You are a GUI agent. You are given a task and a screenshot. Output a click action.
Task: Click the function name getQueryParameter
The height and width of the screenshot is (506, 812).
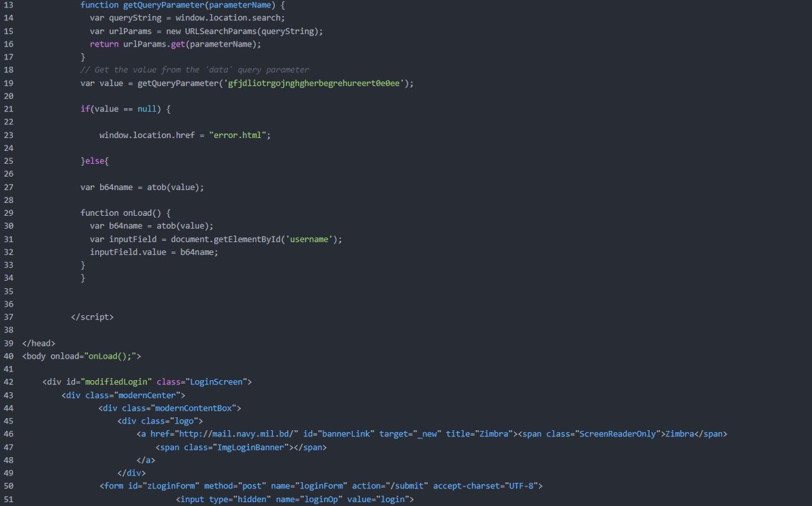point(162,5)
